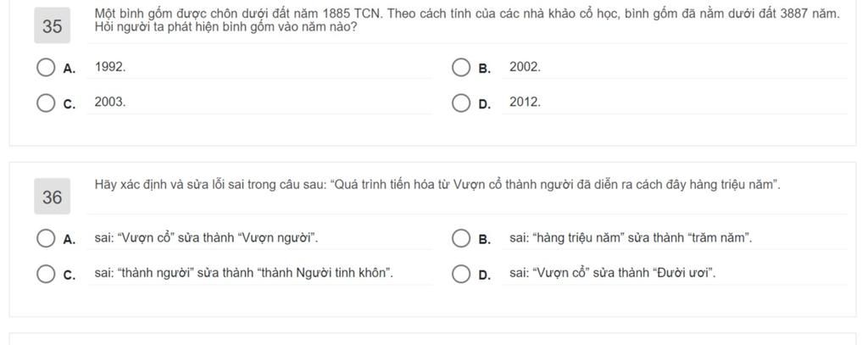Viewport: 868px width, 345px height.
Task: Click the question 36 text about Vượn cổ
Action: click(438, 185)
